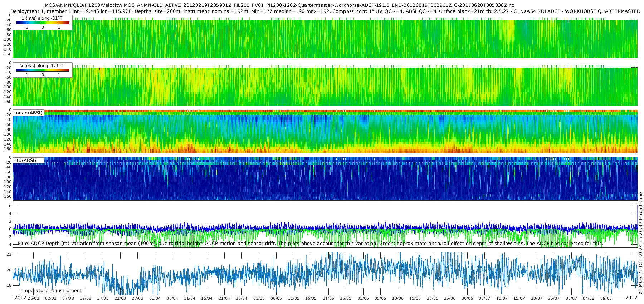Image resolution: width=644 pixels, height=304 pixels.
Task: Select the "21/04" axis date
Action: [224, 299]
